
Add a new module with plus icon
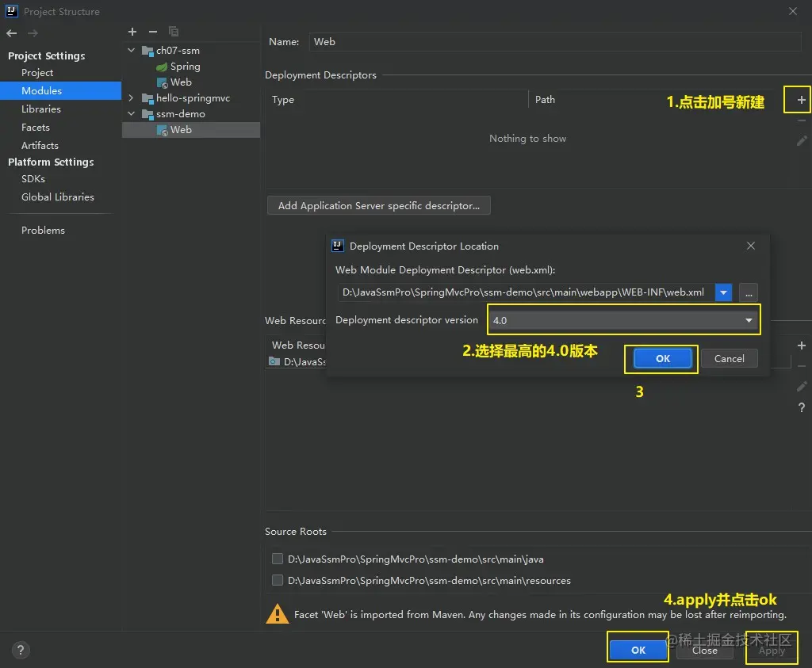tap(132, 32)
